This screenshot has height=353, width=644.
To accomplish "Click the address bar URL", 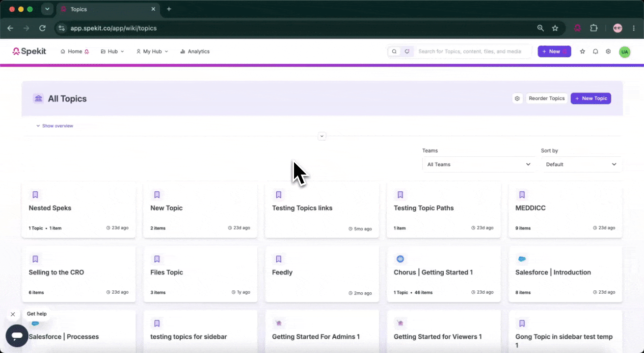I will (113, 28).
